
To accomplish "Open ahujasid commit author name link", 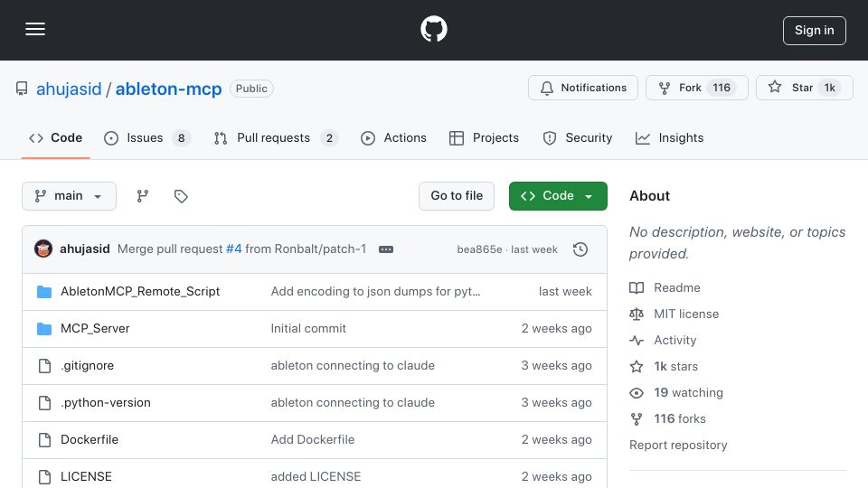I will [85, 249].
